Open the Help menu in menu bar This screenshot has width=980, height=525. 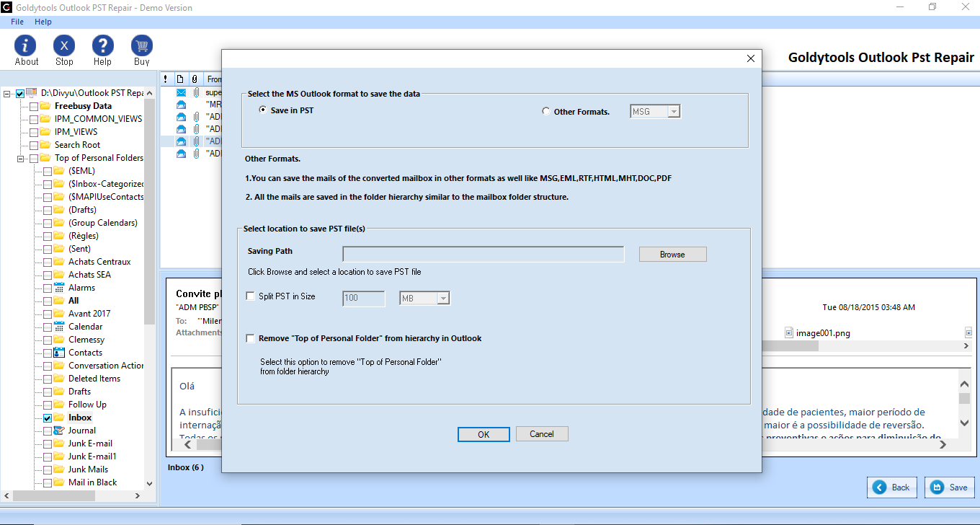click(x=43, y=22)
